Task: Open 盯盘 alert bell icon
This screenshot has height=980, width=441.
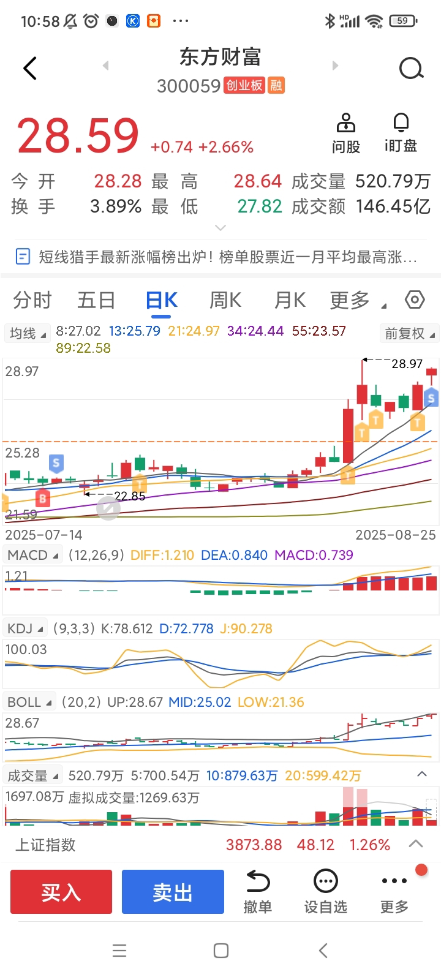Action: pos(401,133)
